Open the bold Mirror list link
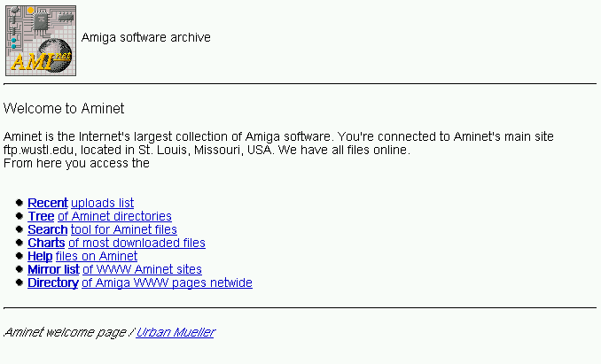601x364 pixels. click(53, 269)
